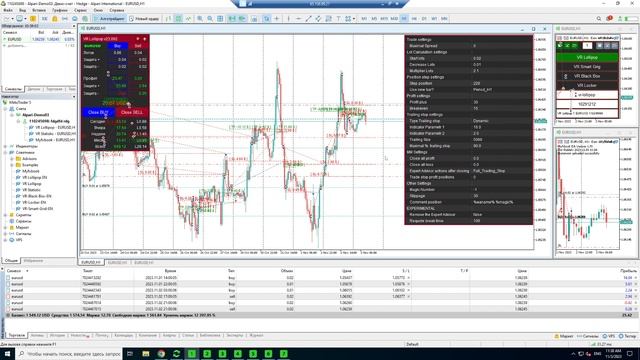This screenshot has height=360, width=640.
Task: Collapse the Советники tree node
Action: (x=5, y=152)
